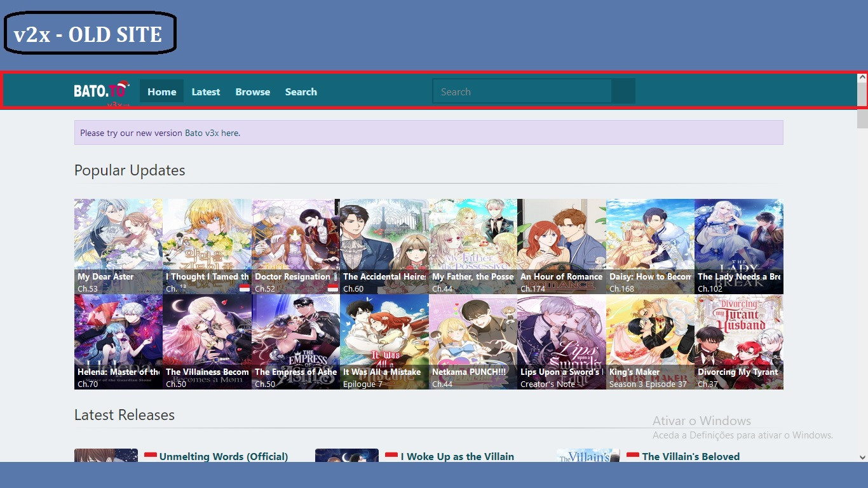Viewport: 868px width, 488px height.
Task: Open Netkama PUNCH!!! cover
Action: 473,342
